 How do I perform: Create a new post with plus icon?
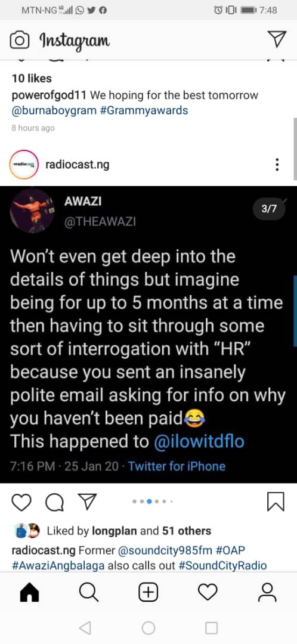point(148,593)
